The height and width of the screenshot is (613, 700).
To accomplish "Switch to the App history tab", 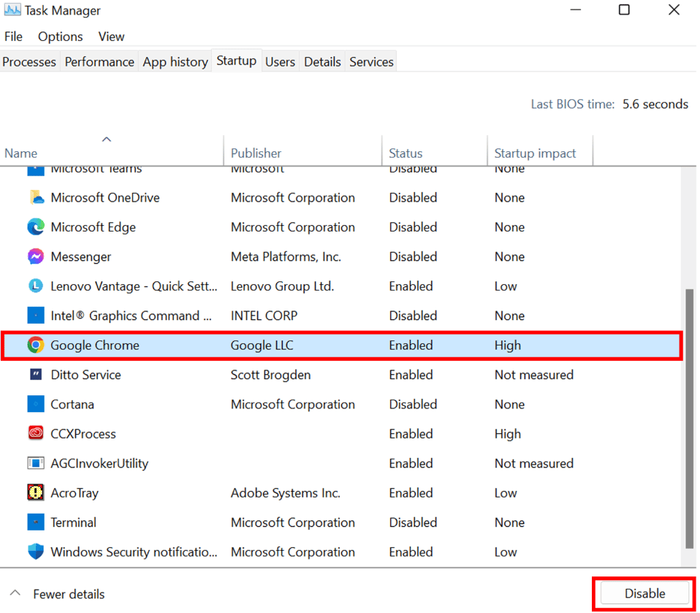I will pyautogui.click(x=175, y=61).
